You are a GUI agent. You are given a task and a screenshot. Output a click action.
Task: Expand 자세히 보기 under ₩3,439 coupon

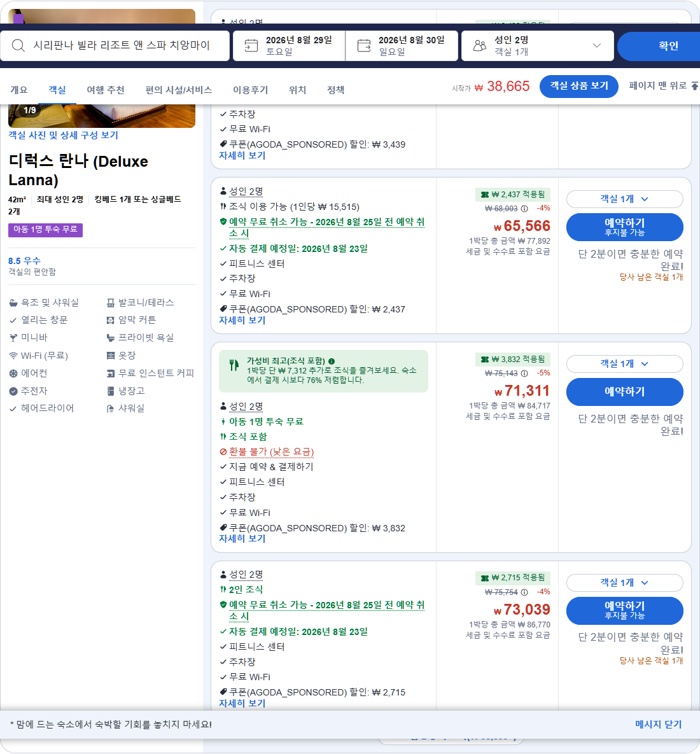pyautogui.click(x=242, y=156)
